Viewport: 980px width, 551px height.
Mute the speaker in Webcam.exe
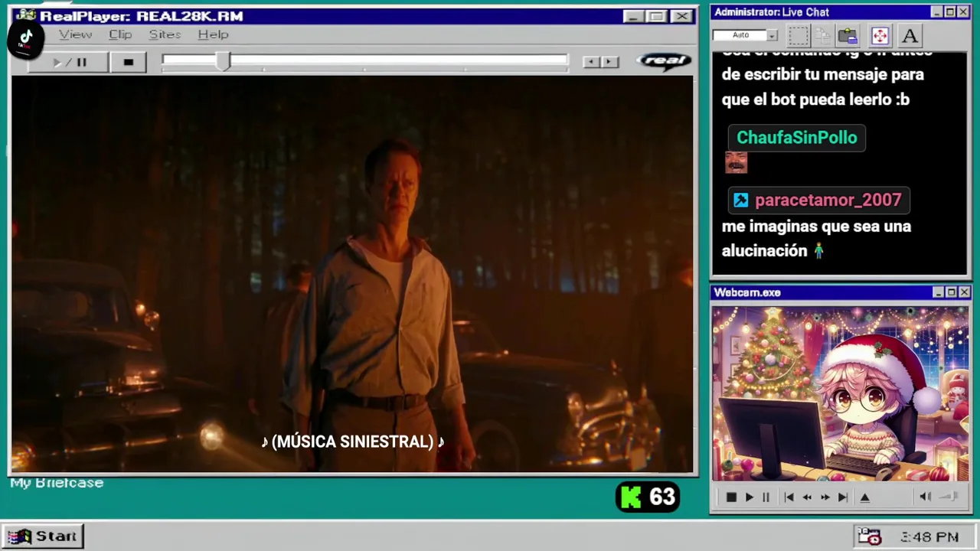pos(925,497)
